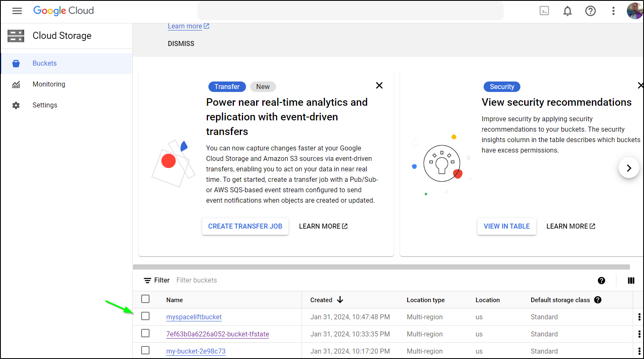644x359 pixels.
Task: Click the Cloud Storage title text
Action: click(62, 36)
